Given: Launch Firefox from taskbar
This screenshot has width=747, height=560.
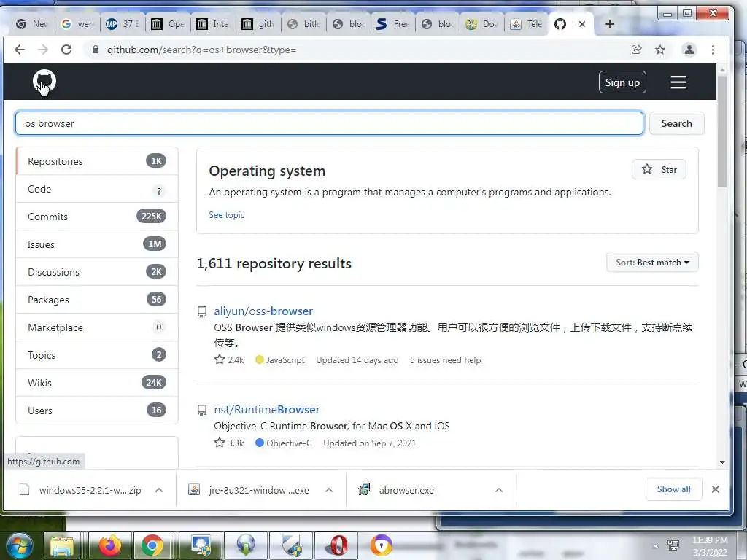Looking at the screenshot, I should tap(109, 545).
